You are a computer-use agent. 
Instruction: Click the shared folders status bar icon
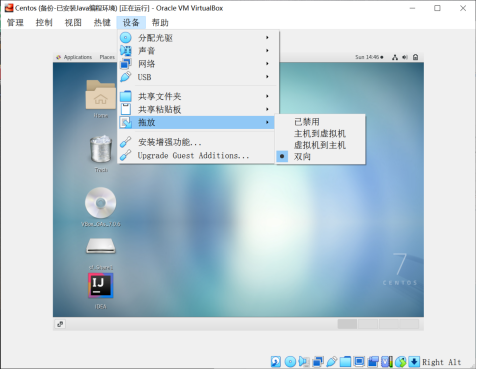click(x=345, y=362)
